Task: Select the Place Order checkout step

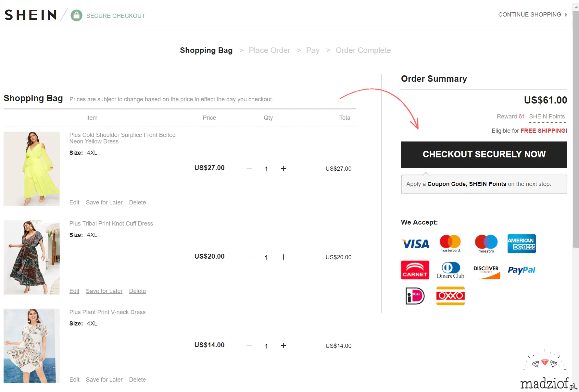Action: coord(269,50)
